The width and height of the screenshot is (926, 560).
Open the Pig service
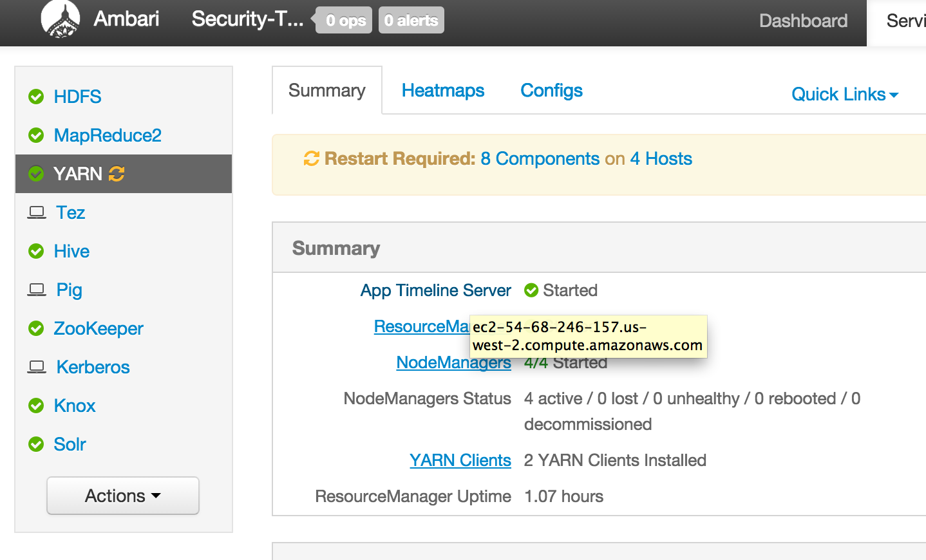[70, 290]
